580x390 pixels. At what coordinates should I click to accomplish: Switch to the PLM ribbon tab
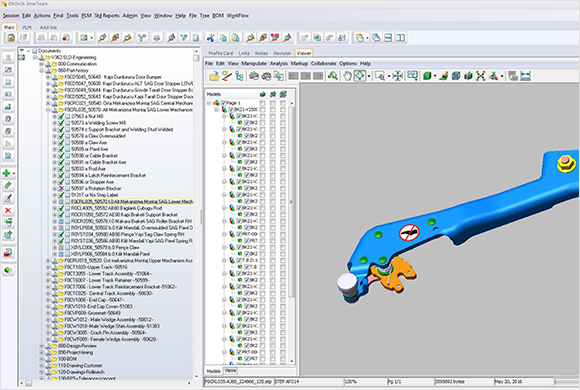click(27, 27)
